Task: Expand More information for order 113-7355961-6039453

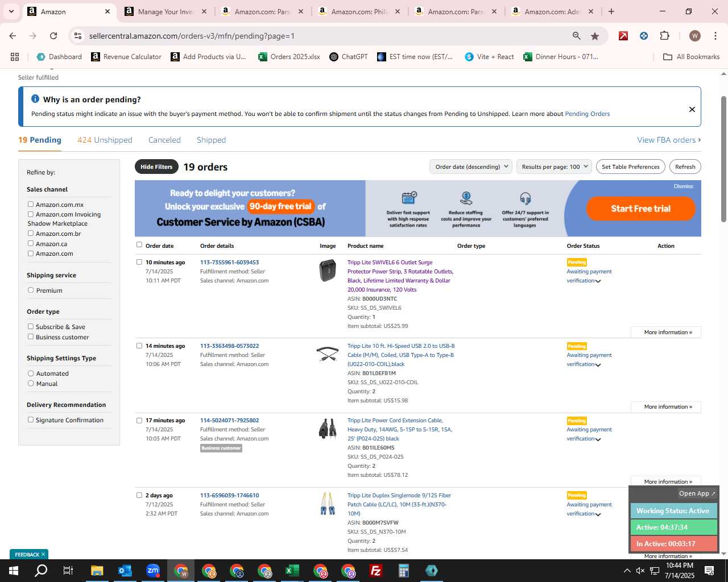Action: (x=666, y=332)
